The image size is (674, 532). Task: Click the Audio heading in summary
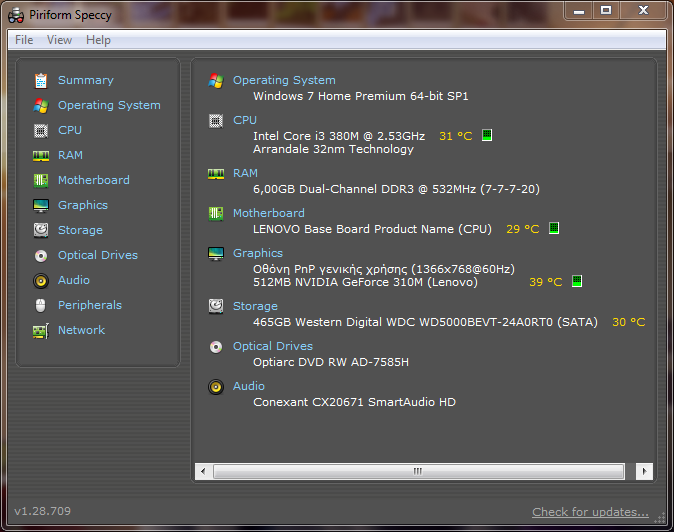point(248,386)
